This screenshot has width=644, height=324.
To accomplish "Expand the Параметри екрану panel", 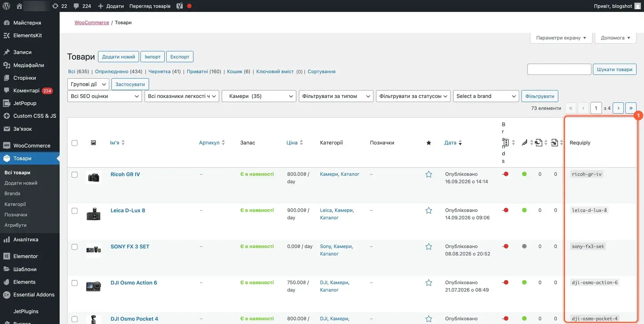I will [561, 38].
